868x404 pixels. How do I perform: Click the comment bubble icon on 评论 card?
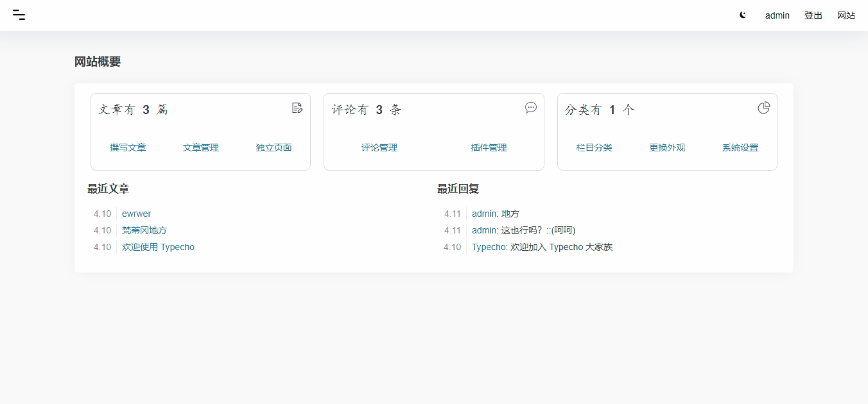coord(530,108)
